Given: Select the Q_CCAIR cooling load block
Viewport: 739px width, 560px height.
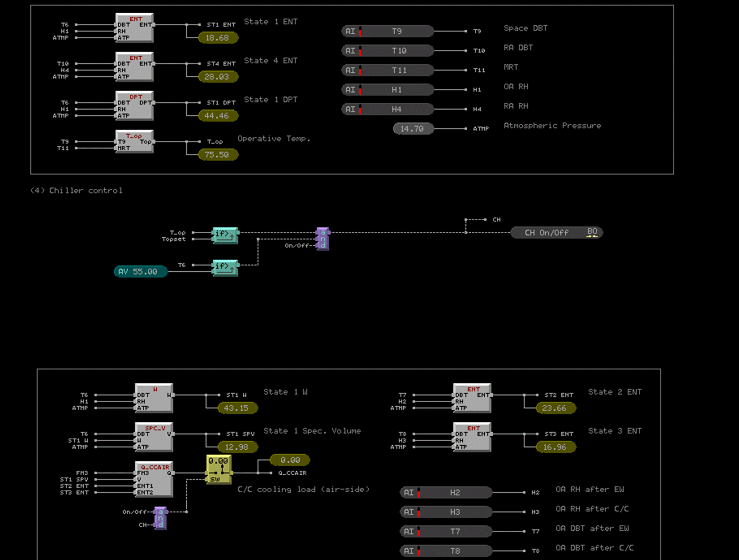Looking at the screenshot, I should coord(154,479).
